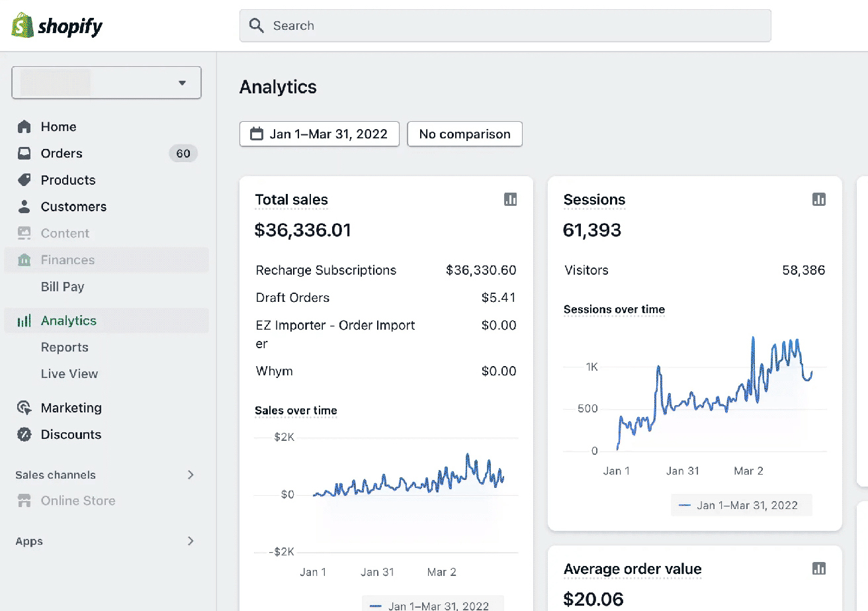
Task: Click the Total sales card title
Action: (291, 199)
